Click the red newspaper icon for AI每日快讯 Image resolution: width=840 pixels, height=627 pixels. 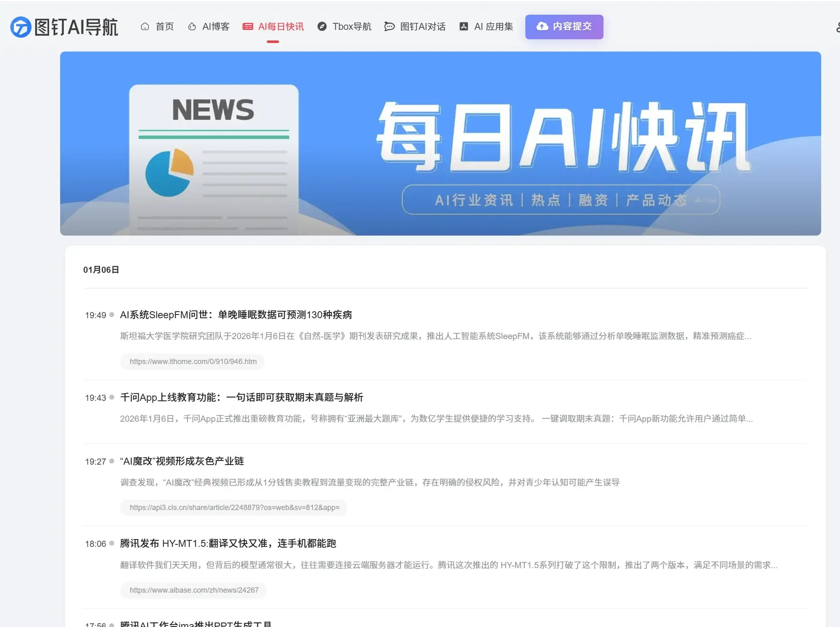(248, 27)
